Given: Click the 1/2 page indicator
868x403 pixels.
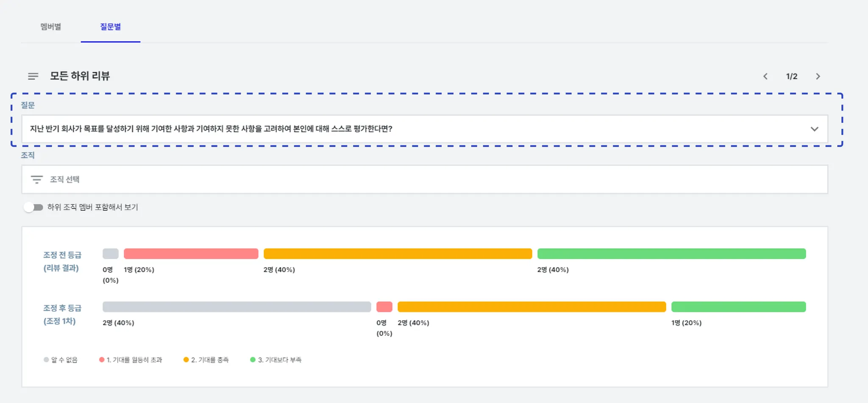Looking at the screenshot, I should [792, 76].
